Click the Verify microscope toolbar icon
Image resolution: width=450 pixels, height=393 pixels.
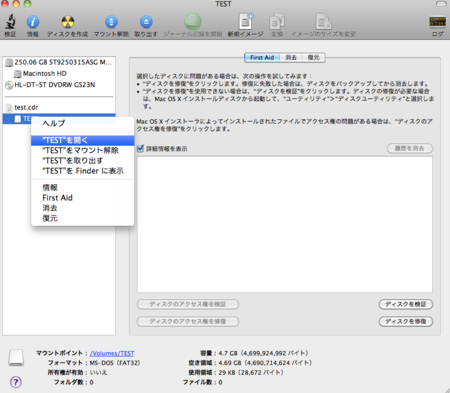10,22
